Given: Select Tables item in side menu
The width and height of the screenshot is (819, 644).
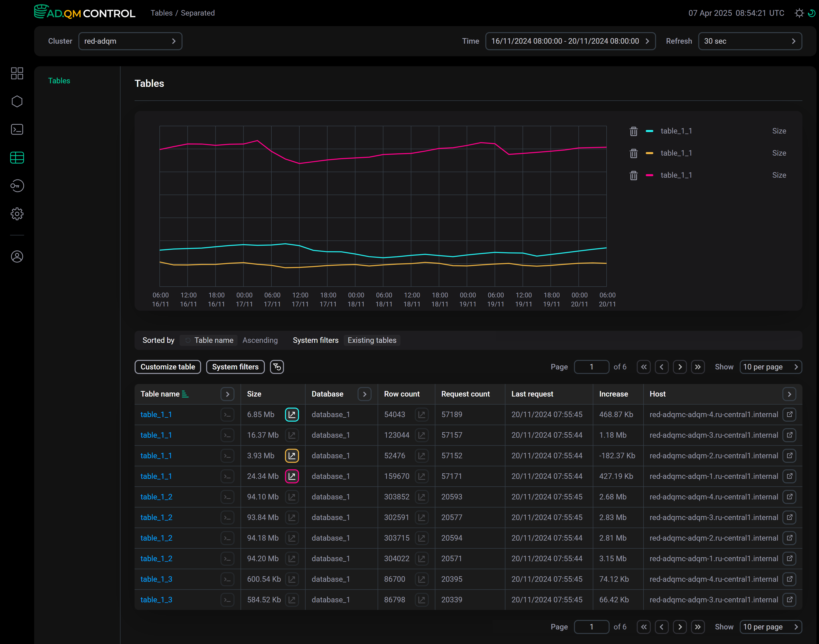Looking at the screenshot, I should click(x=59, y=81).
